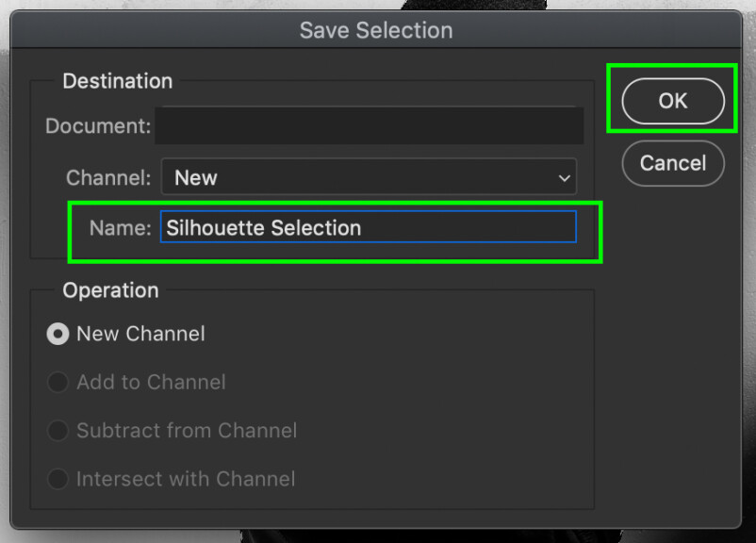Select the New Channel radio button
This screenshot has height=543, width=756.
click(58, 334)
